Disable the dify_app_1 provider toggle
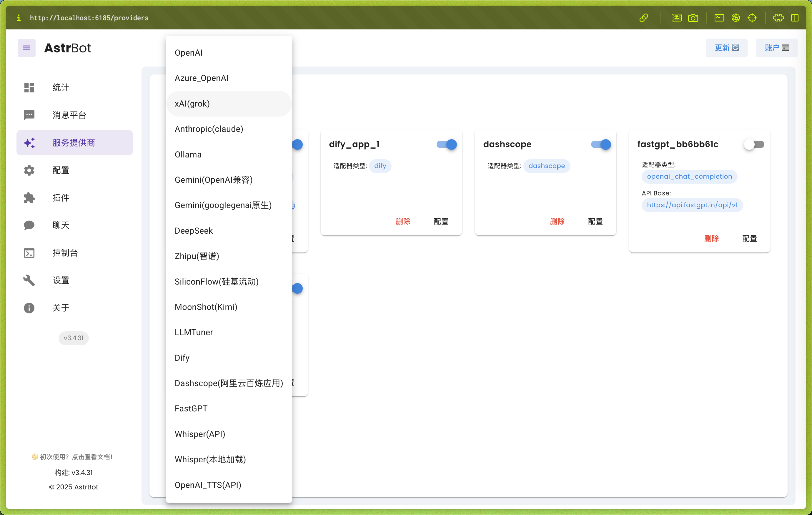This screenshot has height=515, width=812. click(447, 144)
